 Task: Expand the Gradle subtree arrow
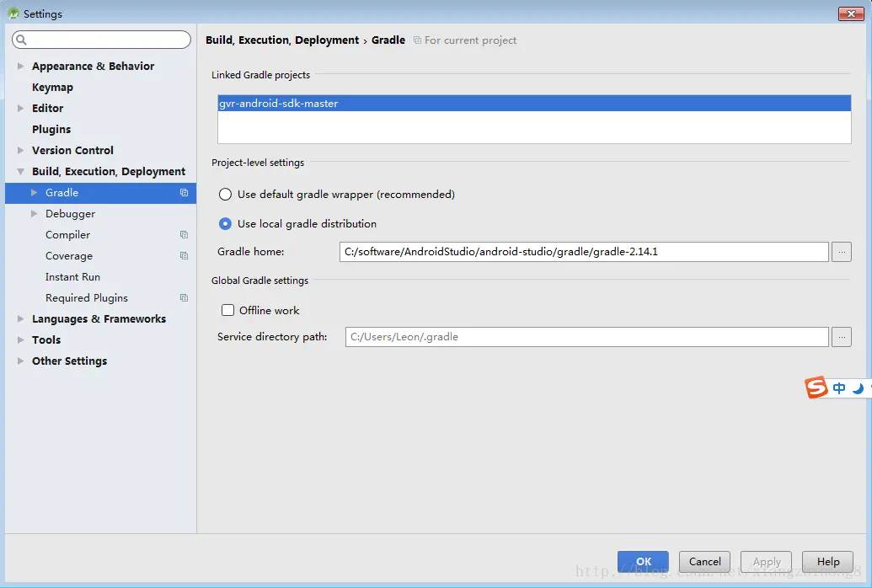(x=34, y=192)
